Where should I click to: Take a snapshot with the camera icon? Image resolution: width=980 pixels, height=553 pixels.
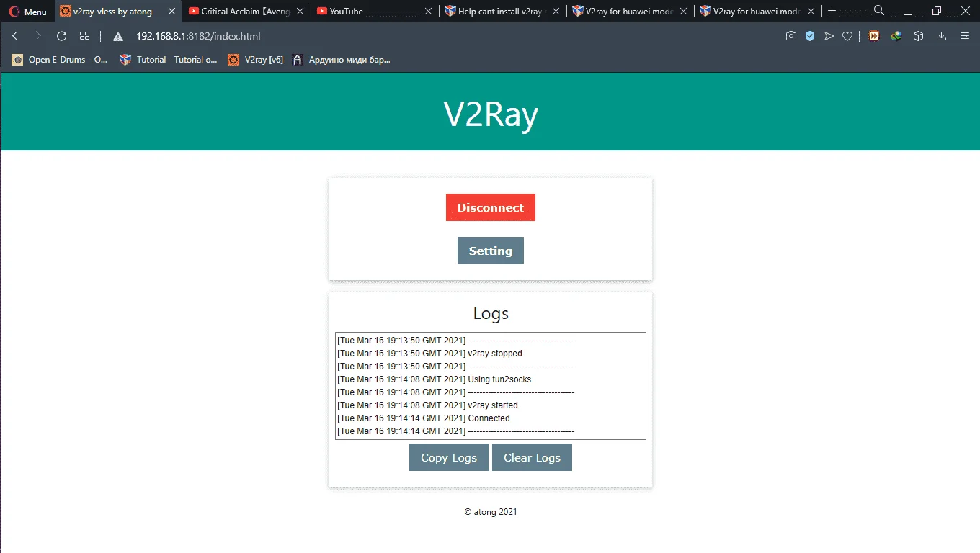[791, 36]
